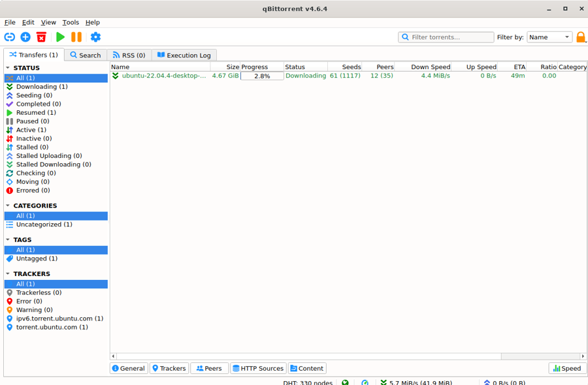Click inside the Filter torrents search field

446,37
